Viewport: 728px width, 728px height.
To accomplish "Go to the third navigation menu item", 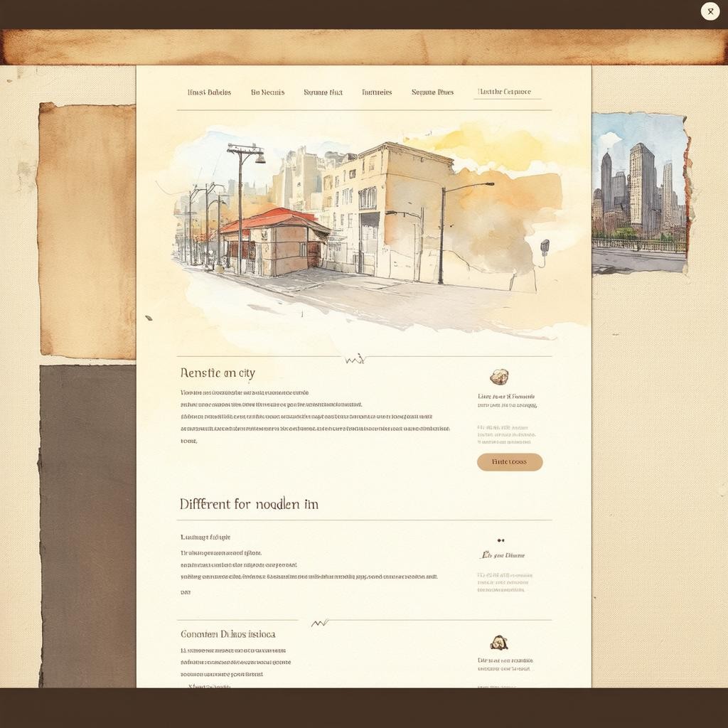I will pos(323,92).
